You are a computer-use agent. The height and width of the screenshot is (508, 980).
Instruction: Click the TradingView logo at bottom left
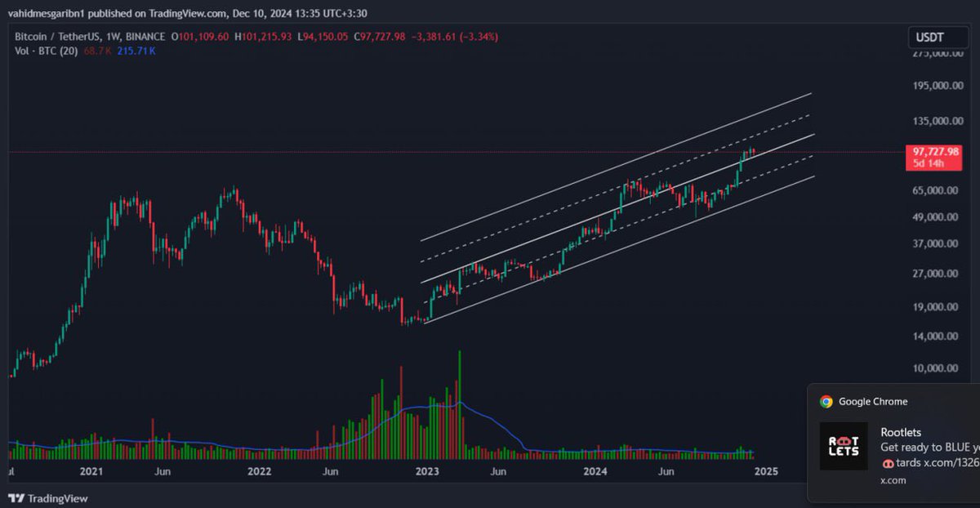click(x=45, y=497)
